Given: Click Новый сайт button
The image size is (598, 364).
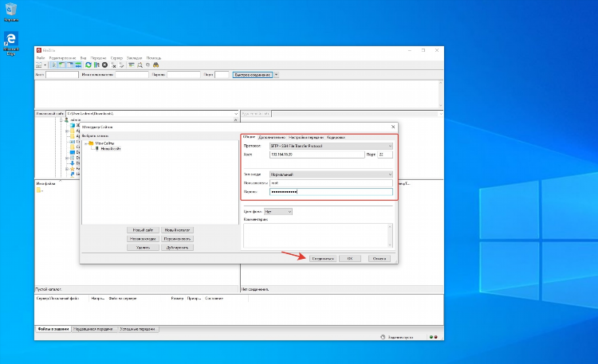Looking at the screenshot, I should pyautogui.click(x=143, y=230).
